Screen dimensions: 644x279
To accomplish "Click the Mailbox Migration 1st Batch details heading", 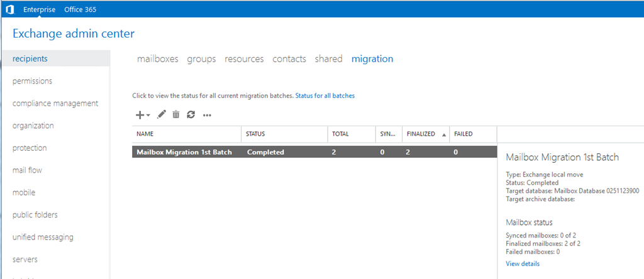I will pyautogui.click(x=562, y=157).
